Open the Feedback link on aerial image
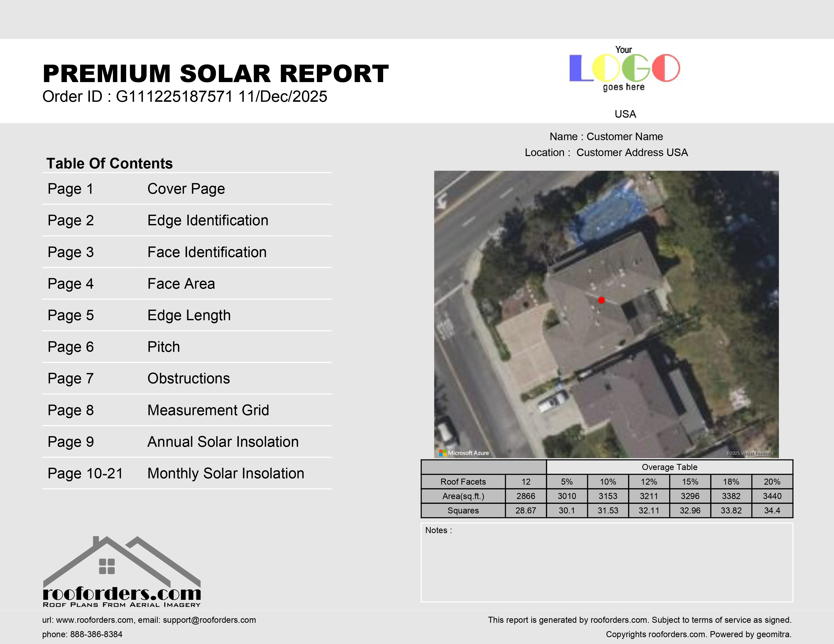Screen dimensions: 834x644 pyautogui.click(x=764, y=453)
